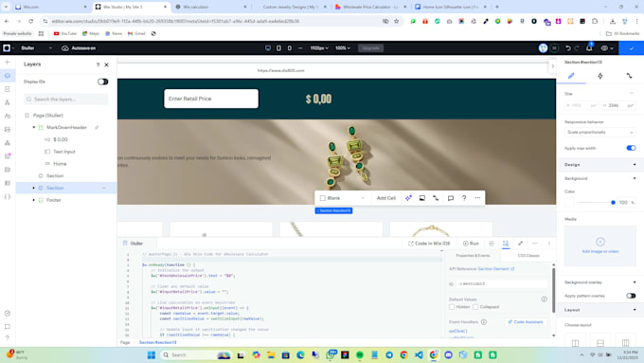This screenshot has width=644, height=363.
Task: Close the Layers panel
Action: 107,64
